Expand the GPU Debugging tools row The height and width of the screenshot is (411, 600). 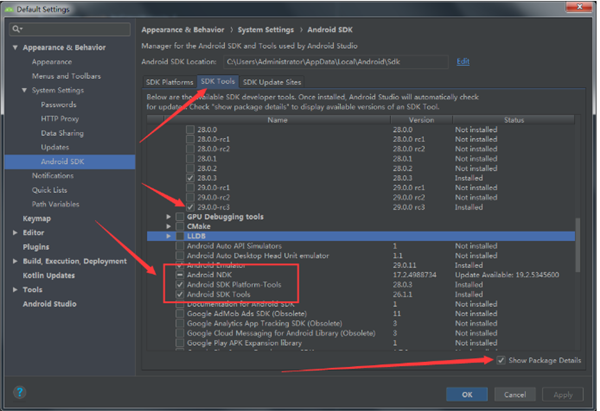coord(169,216)
